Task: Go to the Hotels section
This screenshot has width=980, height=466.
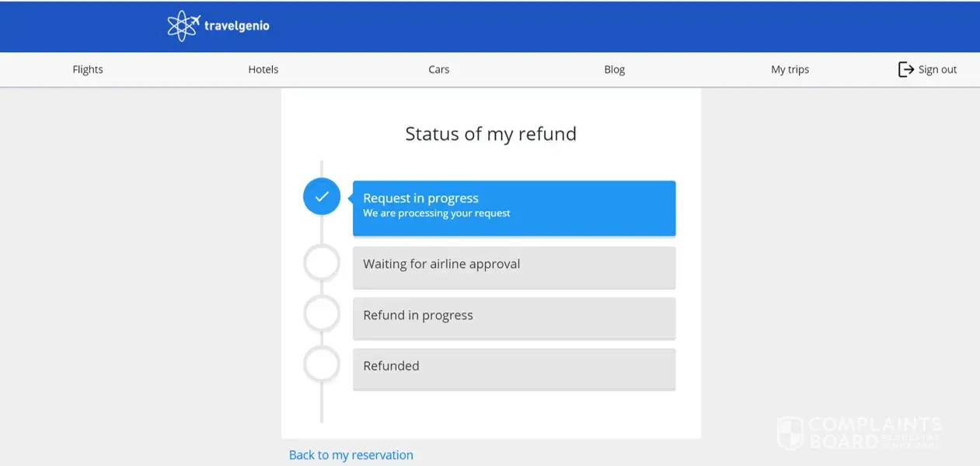Action: (x=263, y=69)
